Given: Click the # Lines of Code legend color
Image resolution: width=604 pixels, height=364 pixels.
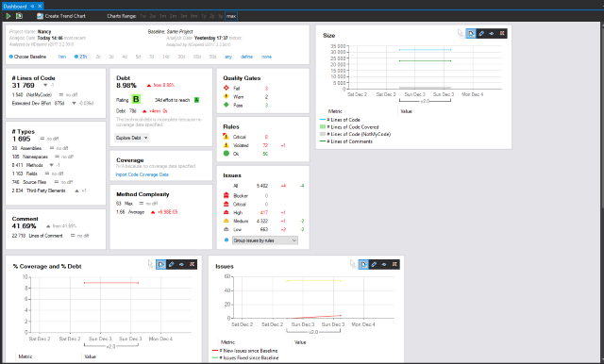Looking at the screenshot, I should [323, 120].
